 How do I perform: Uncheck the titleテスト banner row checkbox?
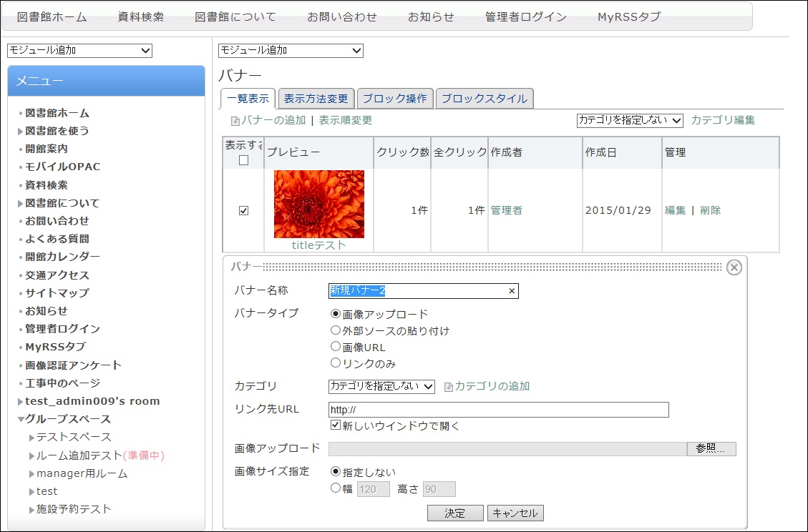(243, 211)
